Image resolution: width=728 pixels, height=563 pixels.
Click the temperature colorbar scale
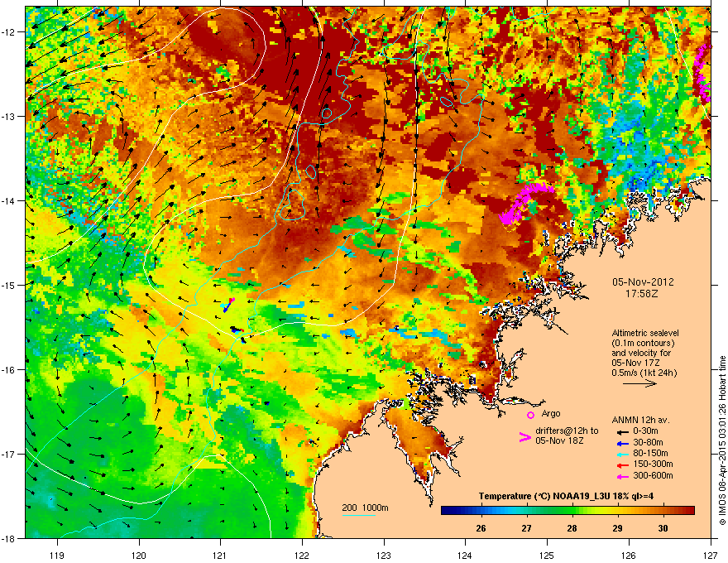click(568, 511)
